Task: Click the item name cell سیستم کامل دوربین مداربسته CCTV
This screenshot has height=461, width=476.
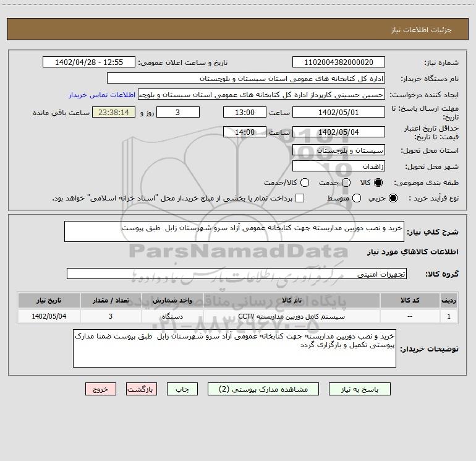Action: (x=291, y=316)
